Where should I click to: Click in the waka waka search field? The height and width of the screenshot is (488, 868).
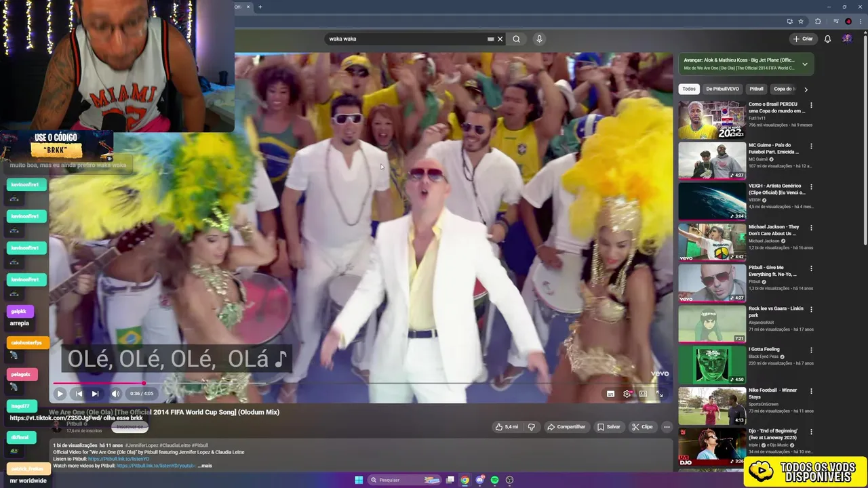click(x=407, y=39)
